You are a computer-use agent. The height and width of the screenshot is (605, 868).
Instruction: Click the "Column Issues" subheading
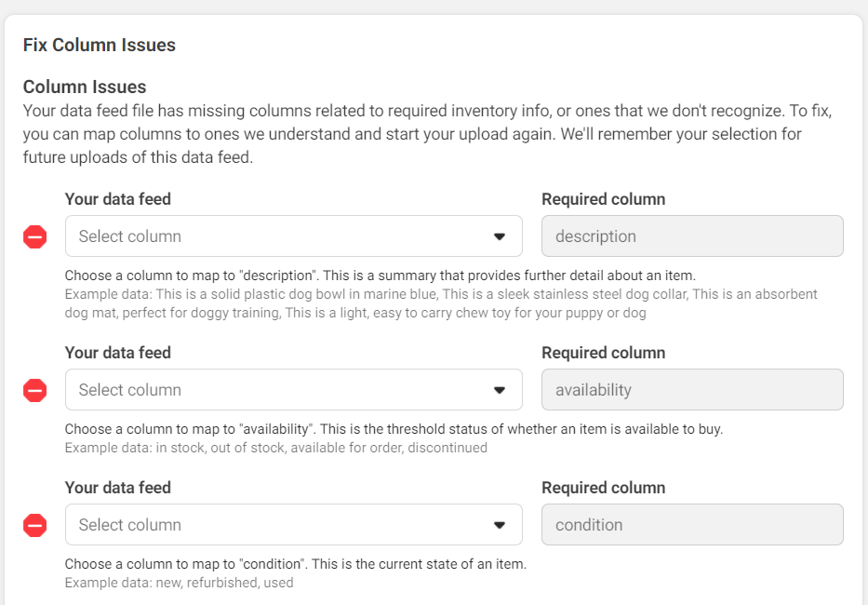(85, 87)
